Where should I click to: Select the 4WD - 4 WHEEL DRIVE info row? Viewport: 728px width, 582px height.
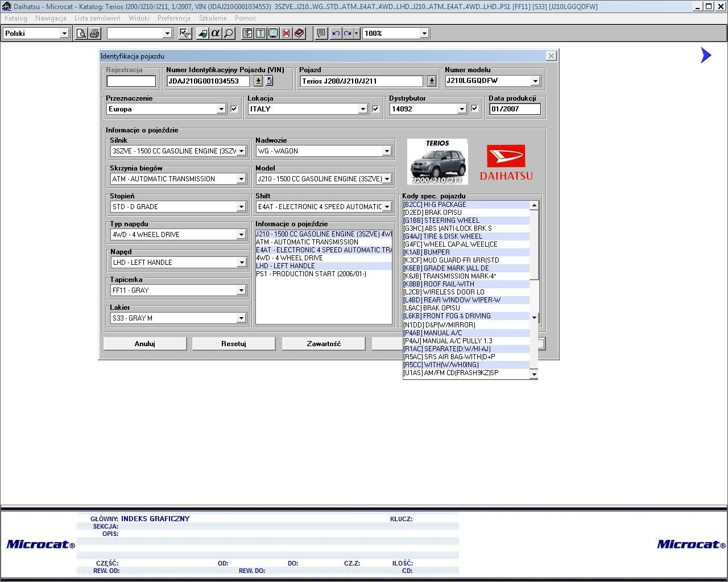[x=324, y=258]
